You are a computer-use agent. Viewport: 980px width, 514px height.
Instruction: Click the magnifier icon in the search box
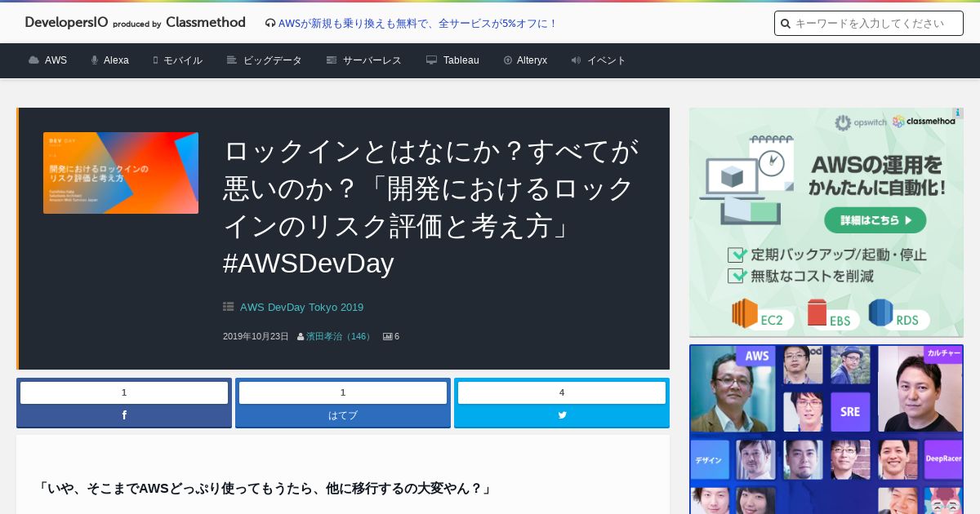pos(786,24)
